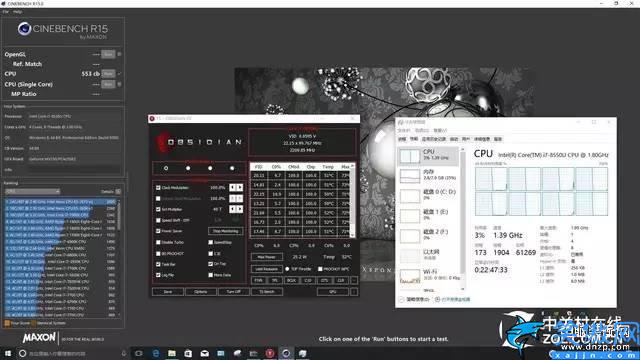Open the Windows Start menu
This screenshot has width=640, height=360.
click(8, 353)
